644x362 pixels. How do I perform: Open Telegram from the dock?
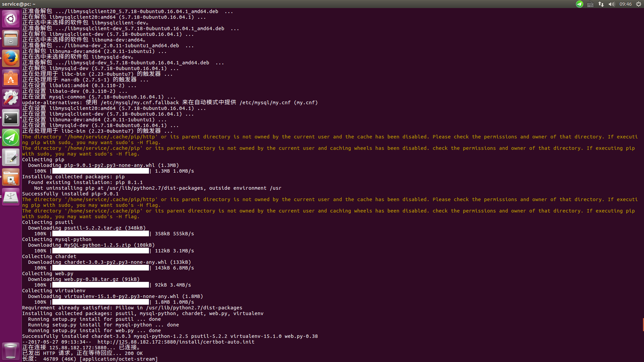coord(11,137)
